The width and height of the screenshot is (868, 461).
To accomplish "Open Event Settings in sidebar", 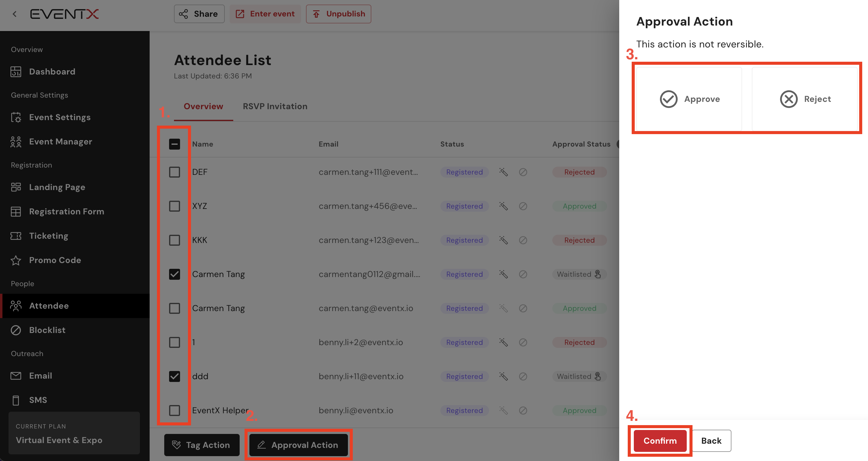I will 75,117.
